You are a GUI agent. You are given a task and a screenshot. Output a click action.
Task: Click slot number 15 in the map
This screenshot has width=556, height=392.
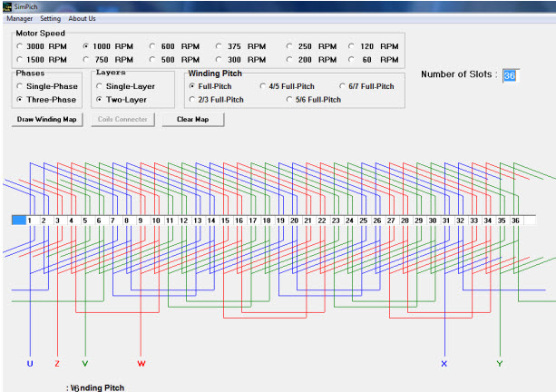(x=225, y=220)
